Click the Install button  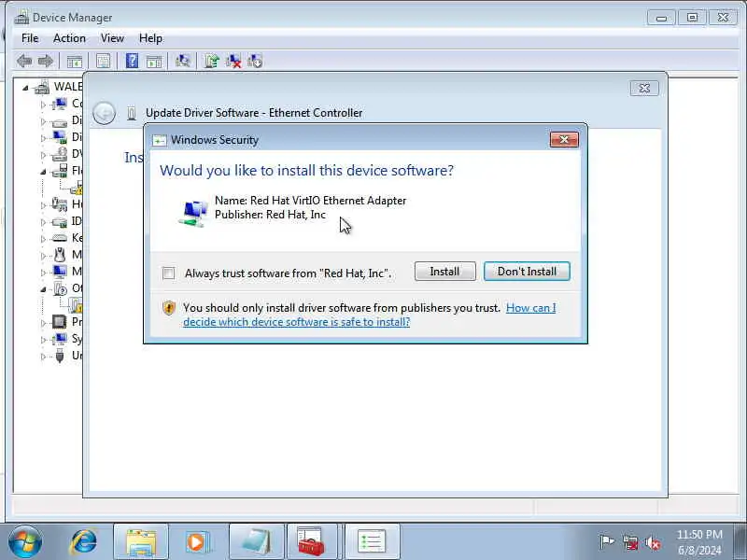[445, 272]
